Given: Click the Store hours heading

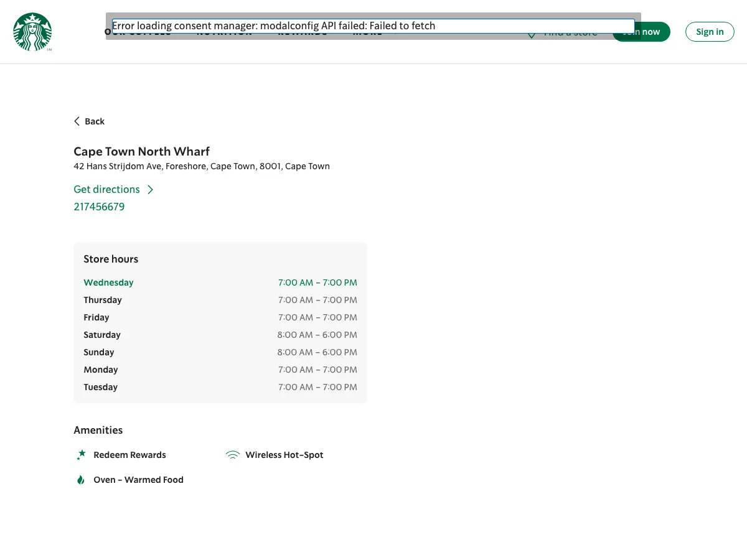Looking at the screenshot, I should (x=111, y=259).
